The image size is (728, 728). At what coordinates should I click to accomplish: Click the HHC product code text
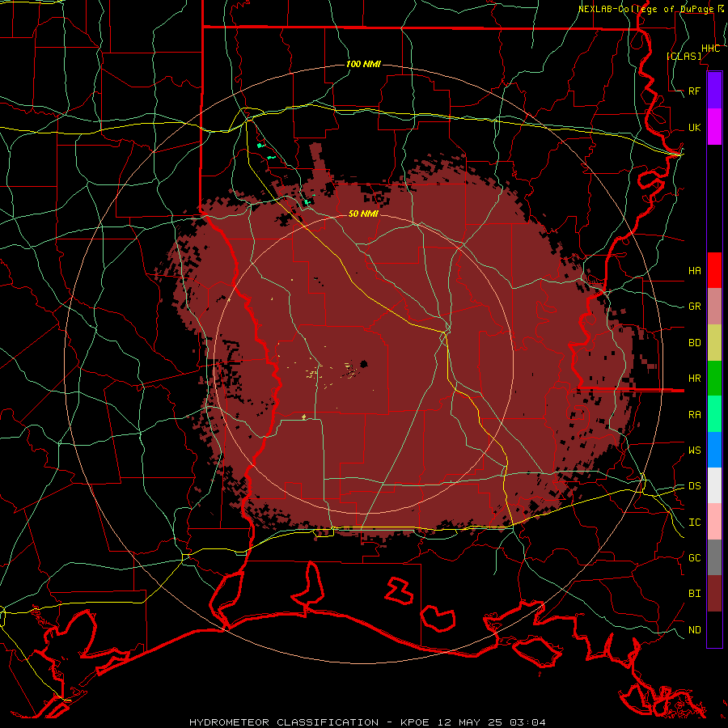point(710,49)
